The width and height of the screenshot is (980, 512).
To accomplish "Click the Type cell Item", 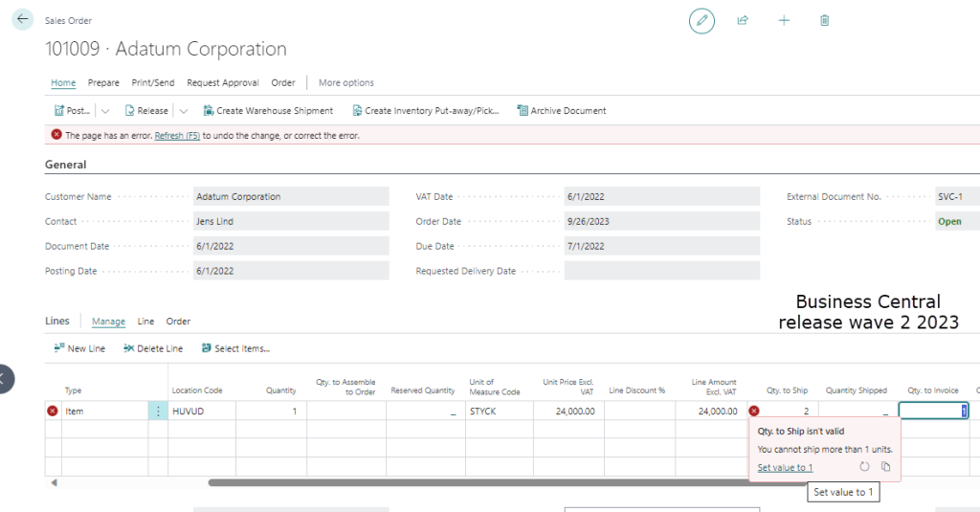I will click(x=105, y=411).
